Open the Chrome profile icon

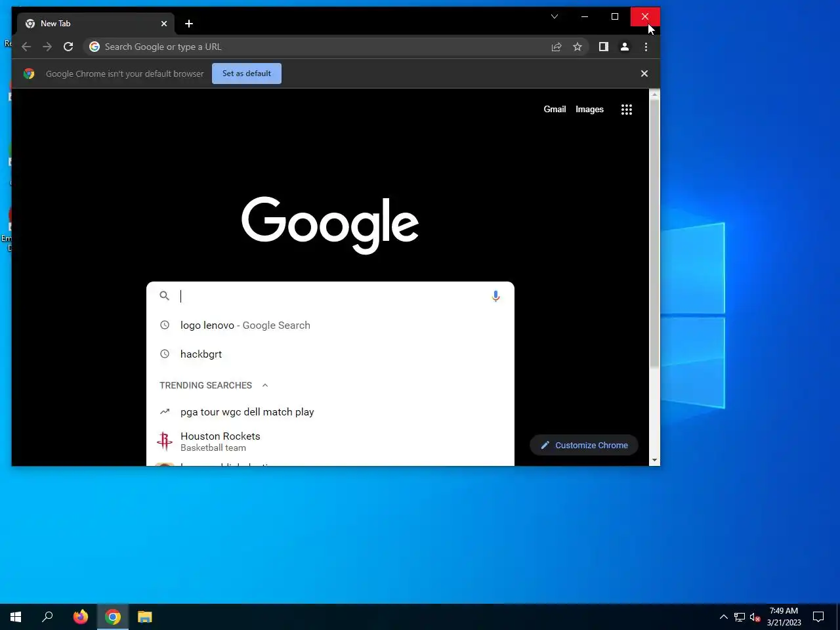pyautogui.click(x=625, y=47)
